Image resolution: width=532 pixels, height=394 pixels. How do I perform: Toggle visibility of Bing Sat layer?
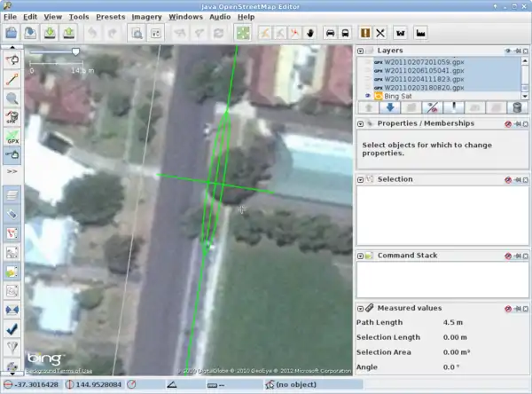[368, 95]
